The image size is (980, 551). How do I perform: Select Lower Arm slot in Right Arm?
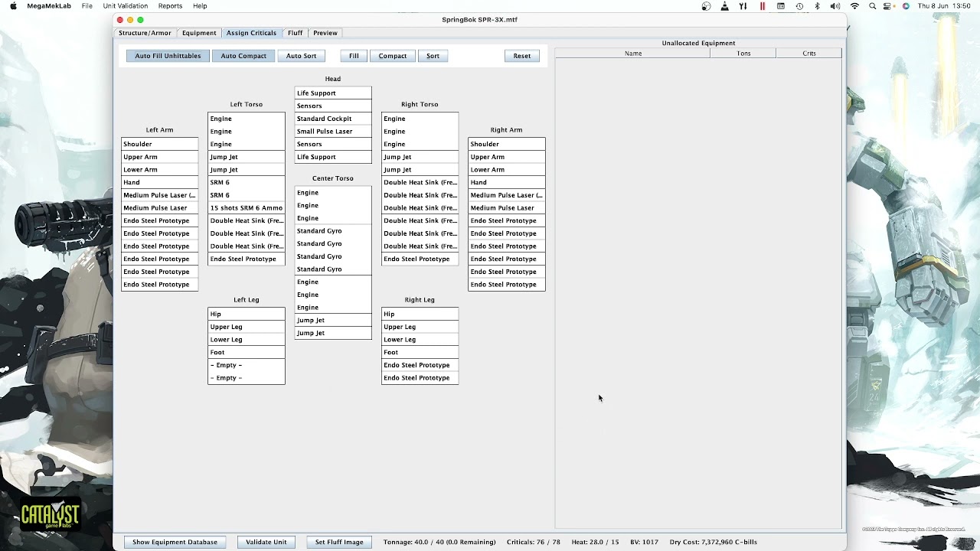[x=507, y=170]
